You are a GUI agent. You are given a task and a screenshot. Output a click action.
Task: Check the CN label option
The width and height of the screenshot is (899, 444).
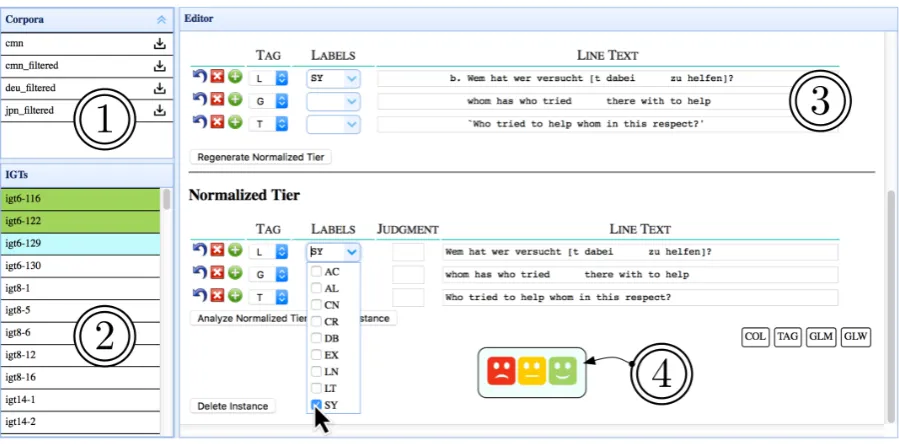pos(316,305)
